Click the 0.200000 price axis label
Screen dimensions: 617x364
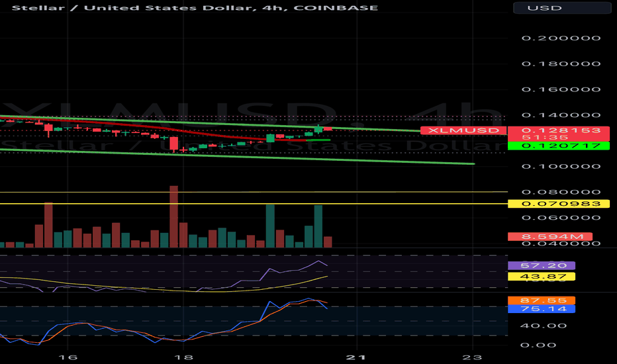561,38
